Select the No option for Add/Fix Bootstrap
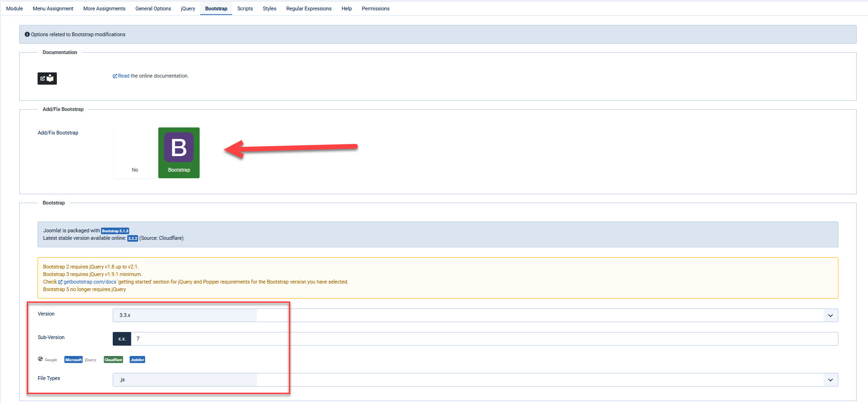Screen dimensions: 868x403 [x=135, y=153]
